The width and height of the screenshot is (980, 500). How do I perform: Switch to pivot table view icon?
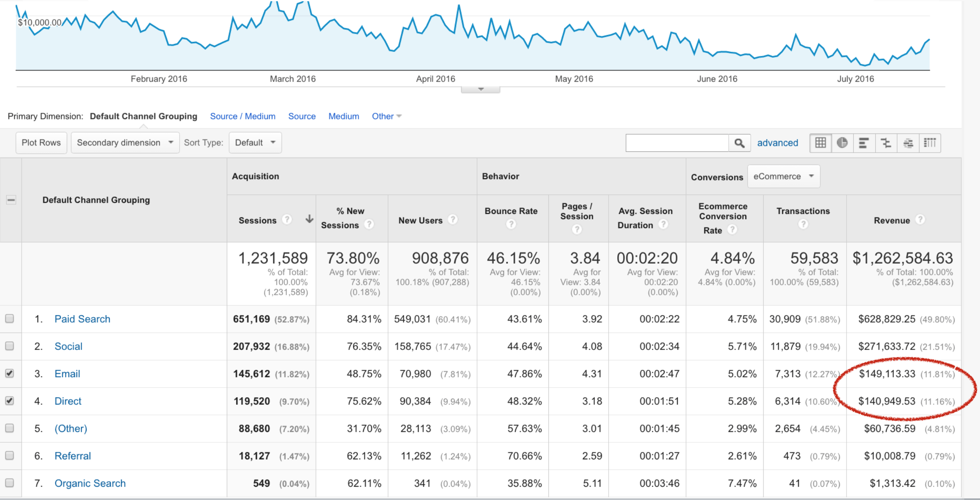coord(930,143)
